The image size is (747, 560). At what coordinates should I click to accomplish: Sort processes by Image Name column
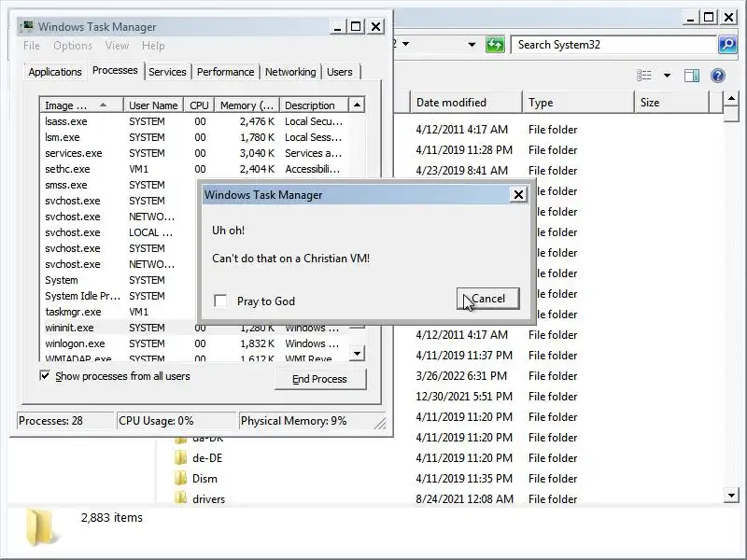pos(82,105)
